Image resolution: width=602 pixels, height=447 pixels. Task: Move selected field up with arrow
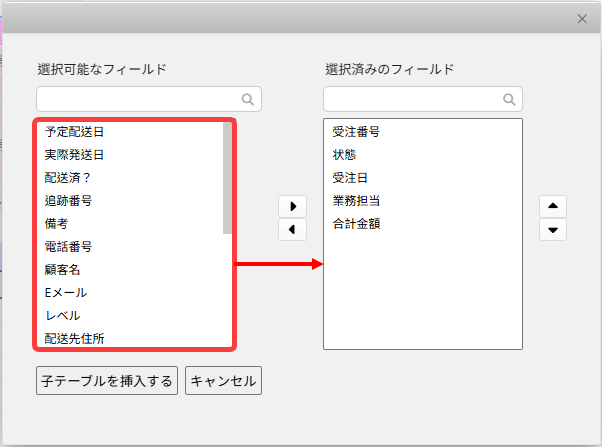tap(553, 205)
